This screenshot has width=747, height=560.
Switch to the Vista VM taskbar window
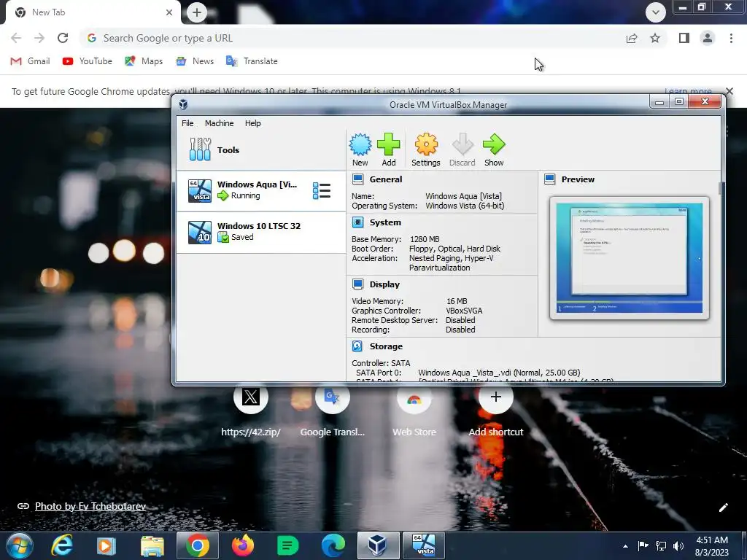(x=424, y=545)
